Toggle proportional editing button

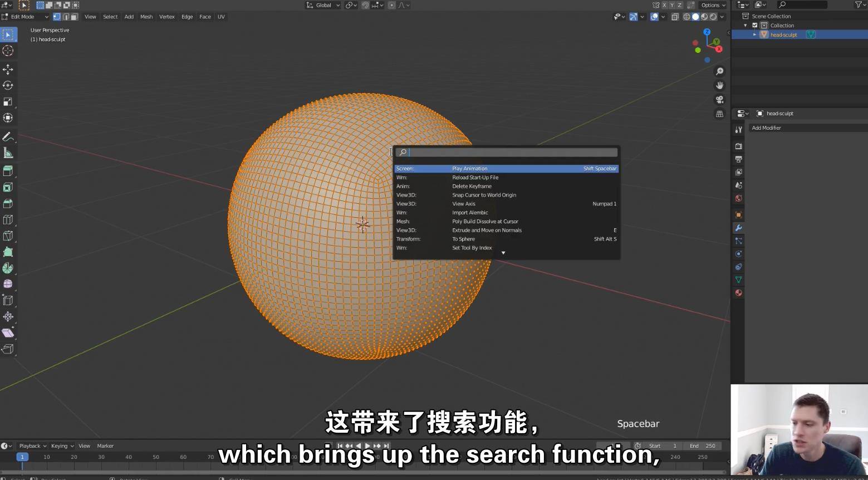pos(392,5)
